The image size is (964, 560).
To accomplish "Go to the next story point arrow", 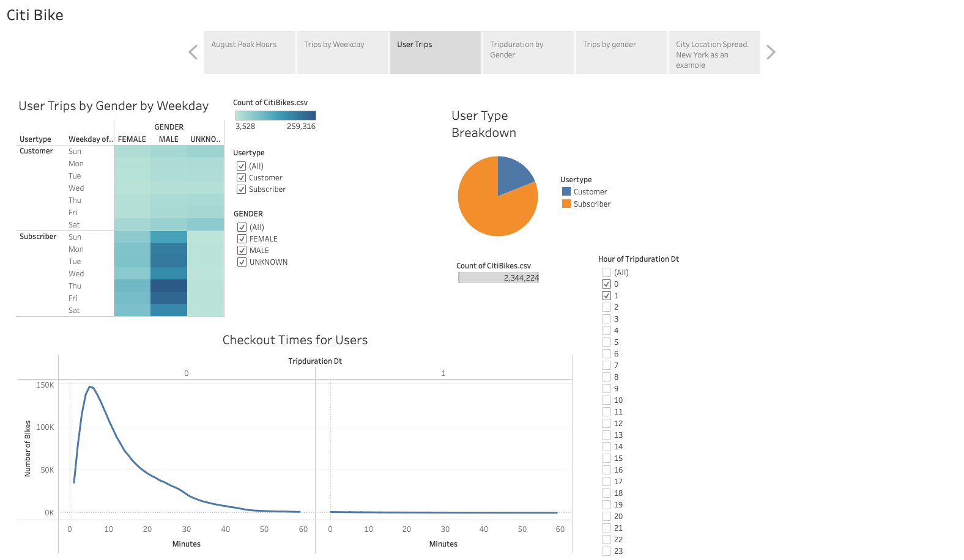I will [771, 53].
